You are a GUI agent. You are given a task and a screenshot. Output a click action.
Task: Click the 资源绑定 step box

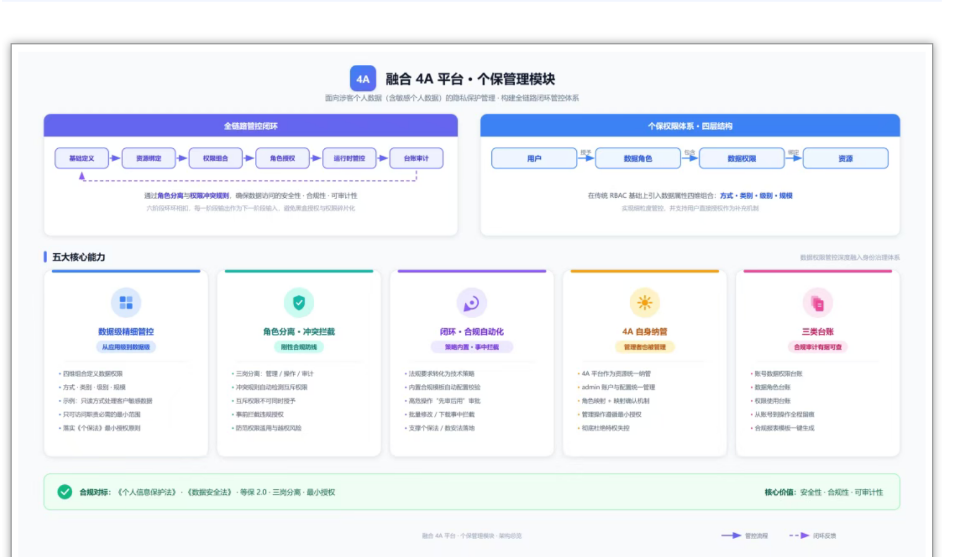pyautogui.click(x=149, y=158)
